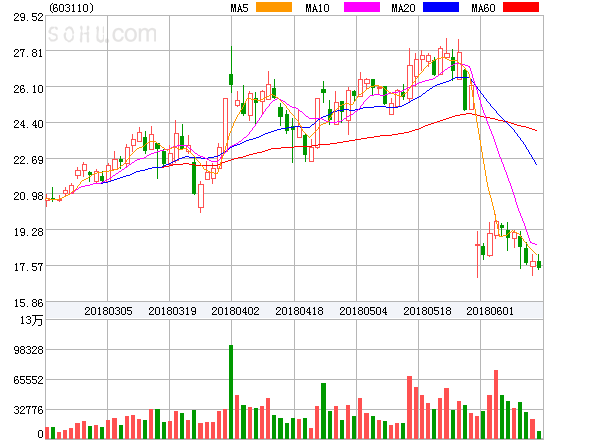Click the blue MA20 legend swatch
The image size is (600, 440).
pos(441,7)
